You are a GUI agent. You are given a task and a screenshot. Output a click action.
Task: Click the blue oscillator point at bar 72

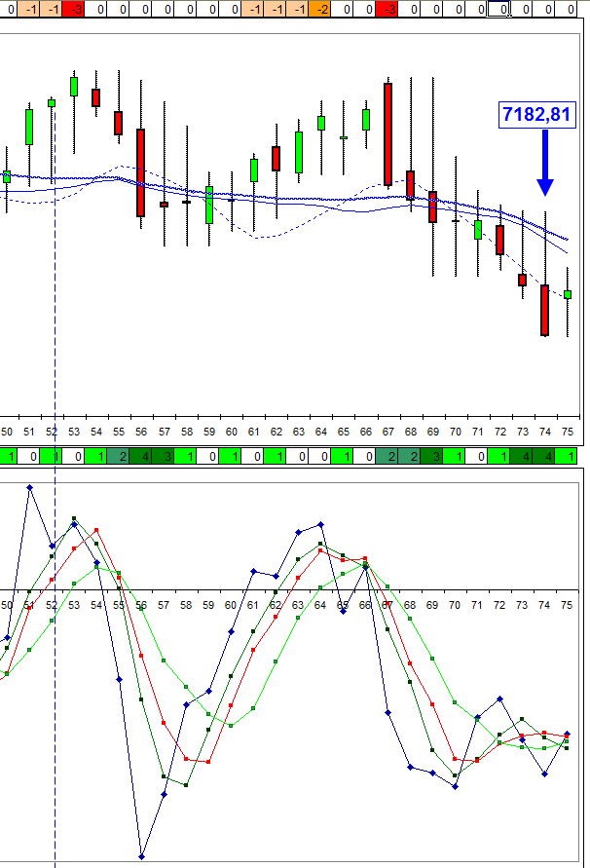(499, 698)
